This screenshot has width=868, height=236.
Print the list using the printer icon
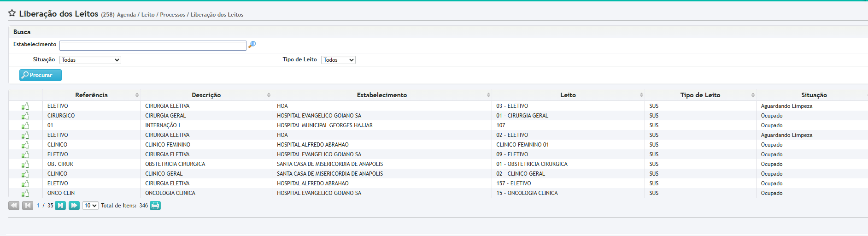(x=155, y=206)
